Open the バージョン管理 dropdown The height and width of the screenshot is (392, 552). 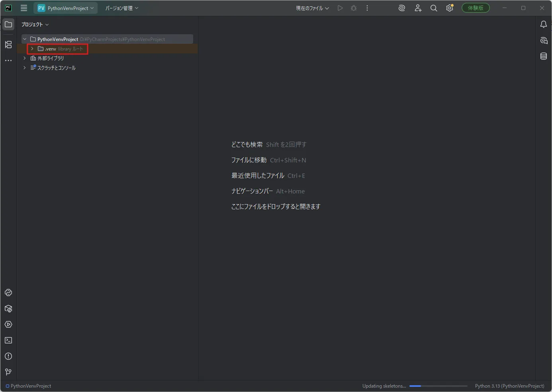[x=122, y=8]
